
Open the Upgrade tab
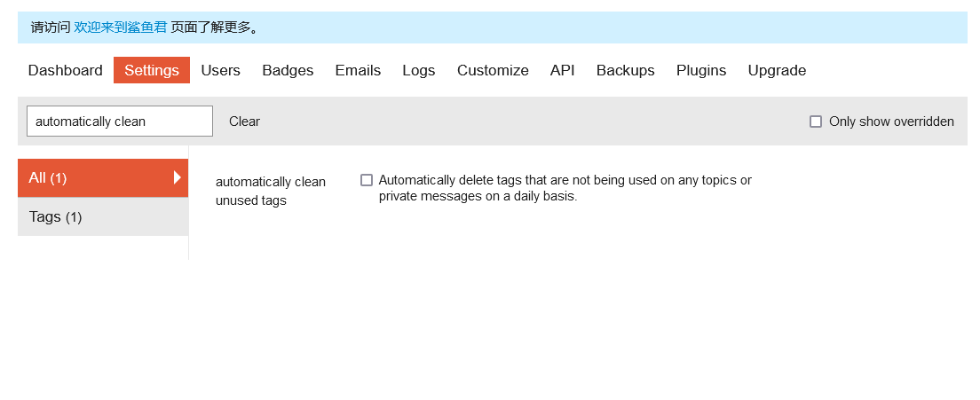pyautogui.click(x=777, y=71)
